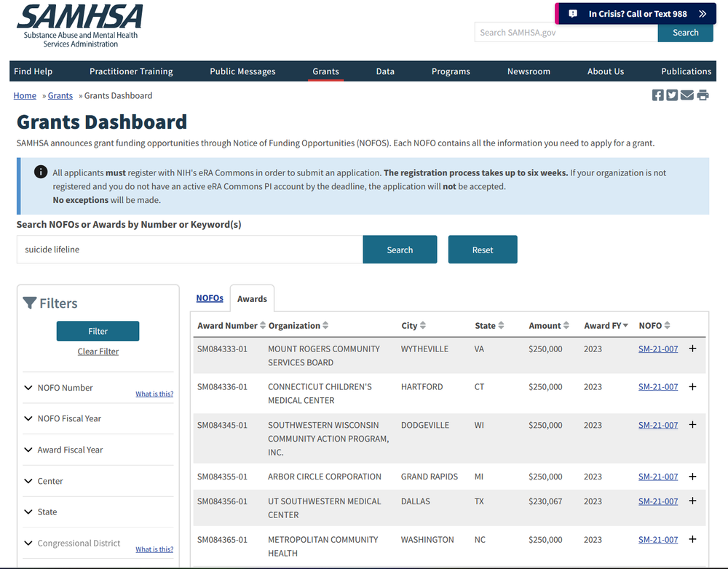Screen dimensions: 728x569
Task: Open Newsroom navigation item
Action: 529,71
